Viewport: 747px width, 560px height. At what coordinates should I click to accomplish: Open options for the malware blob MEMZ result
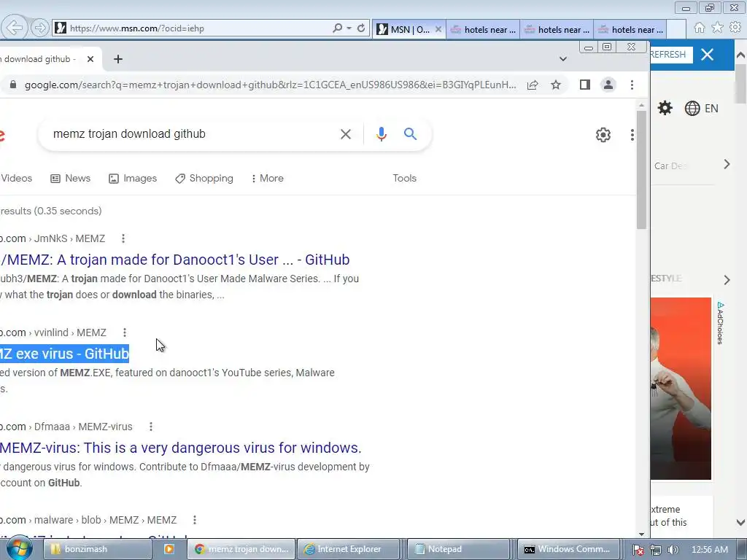click(194, 520)
